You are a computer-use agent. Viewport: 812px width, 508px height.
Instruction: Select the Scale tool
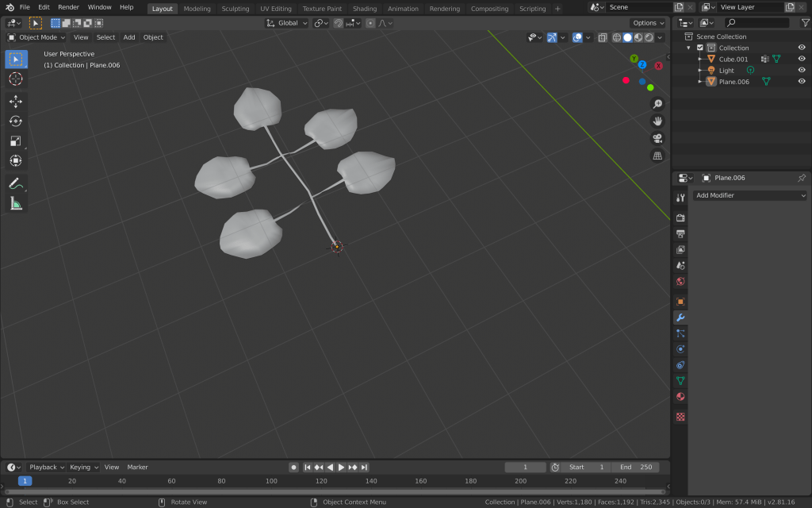pos(16,141)
